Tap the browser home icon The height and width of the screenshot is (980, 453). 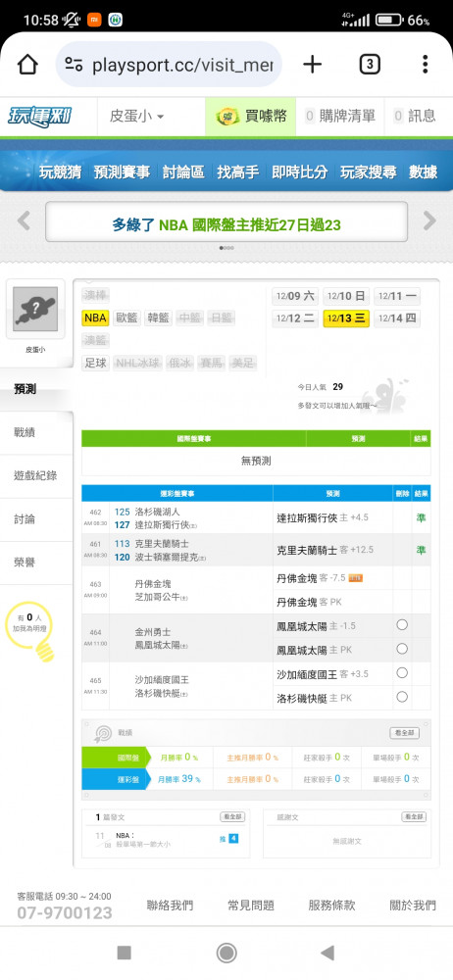[27, 65]
